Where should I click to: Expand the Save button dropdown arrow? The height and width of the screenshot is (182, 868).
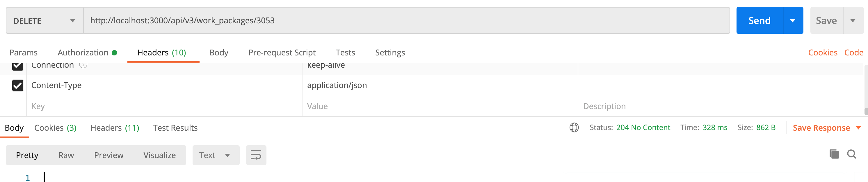coord(853,21)
